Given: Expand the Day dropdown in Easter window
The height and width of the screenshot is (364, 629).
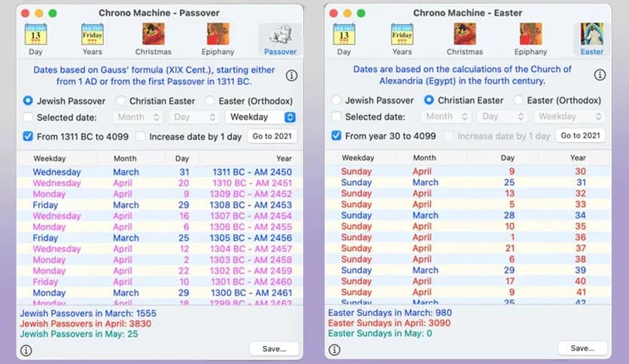Looking at the screenshot, I should 502,117.
